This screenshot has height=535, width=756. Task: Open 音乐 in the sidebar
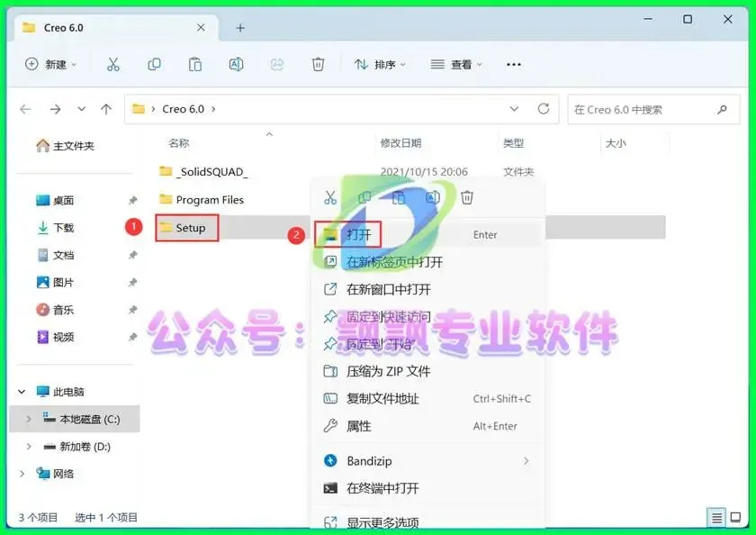[55, 310]
